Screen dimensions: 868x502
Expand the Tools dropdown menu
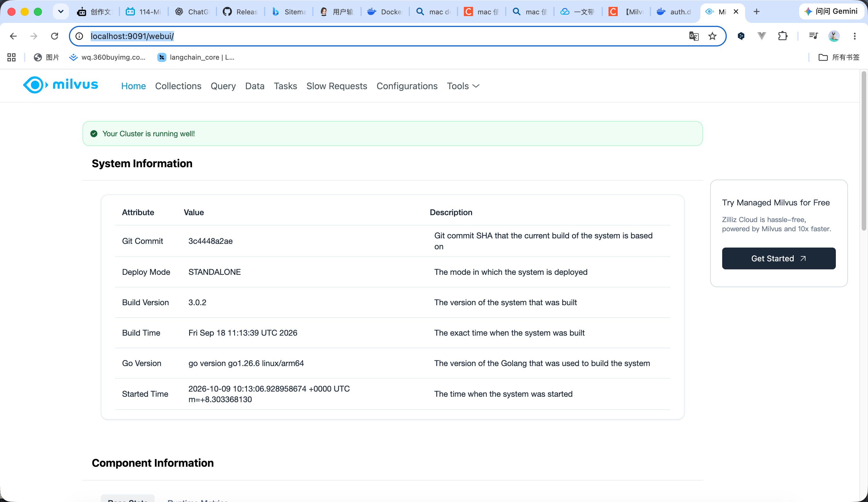pos(463,86)
